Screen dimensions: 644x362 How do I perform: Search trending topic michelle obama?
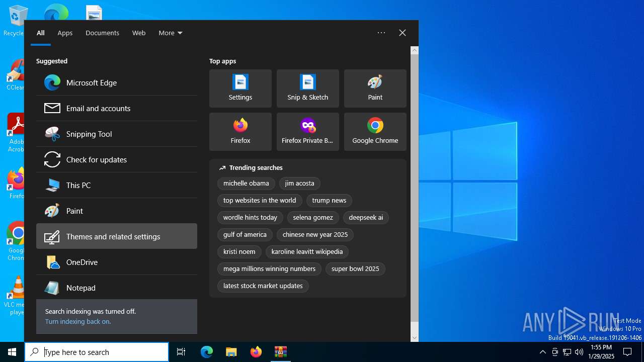pos(246,184)
